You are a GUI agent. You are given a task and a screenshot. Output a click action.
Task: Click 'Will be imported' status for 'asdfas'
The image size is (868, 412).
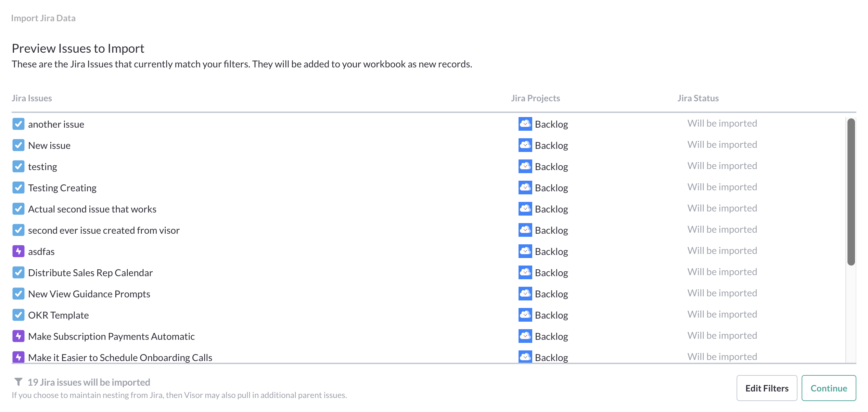(722, 250)
